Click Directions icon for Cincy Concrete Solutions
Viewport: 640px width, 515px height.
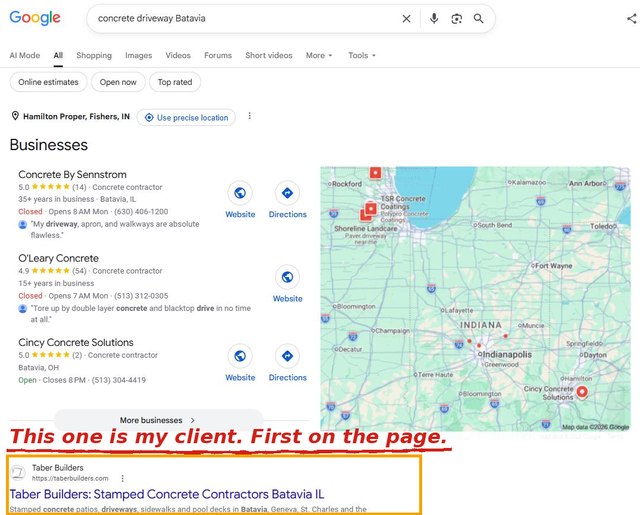[x=287, y=356]
